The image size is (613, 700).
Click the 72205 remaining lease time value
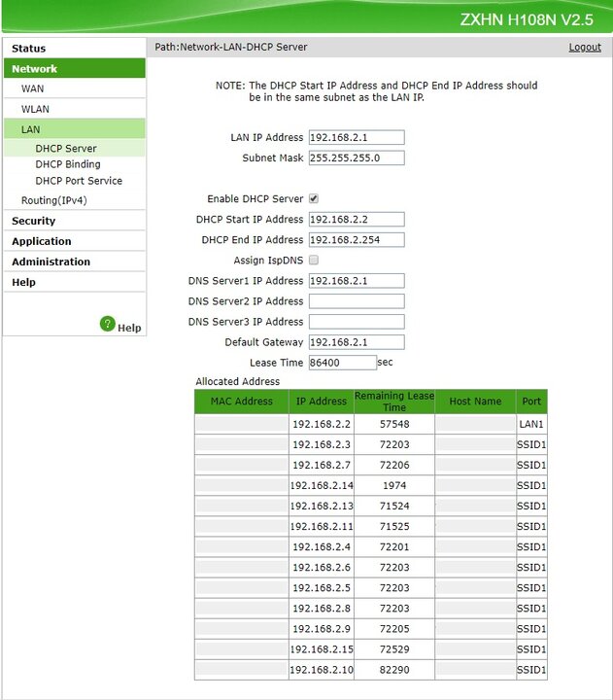coord(394,629)
